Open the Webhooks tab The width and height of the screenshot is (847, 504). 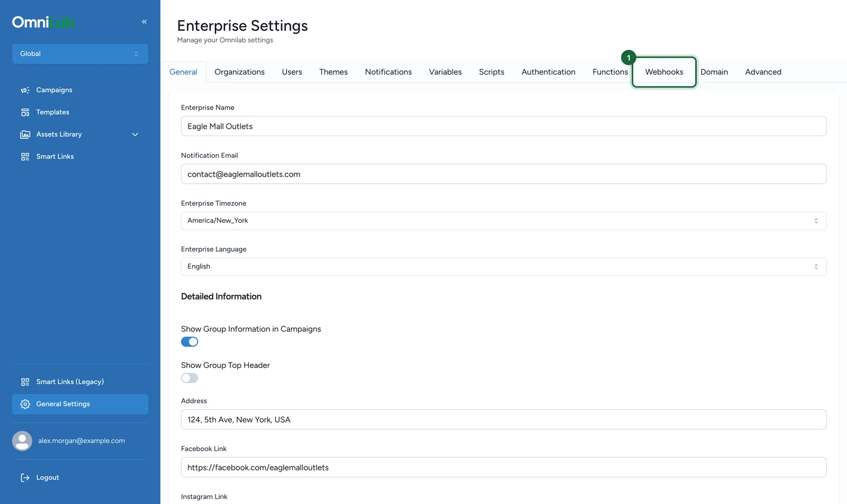coord(664,72)
